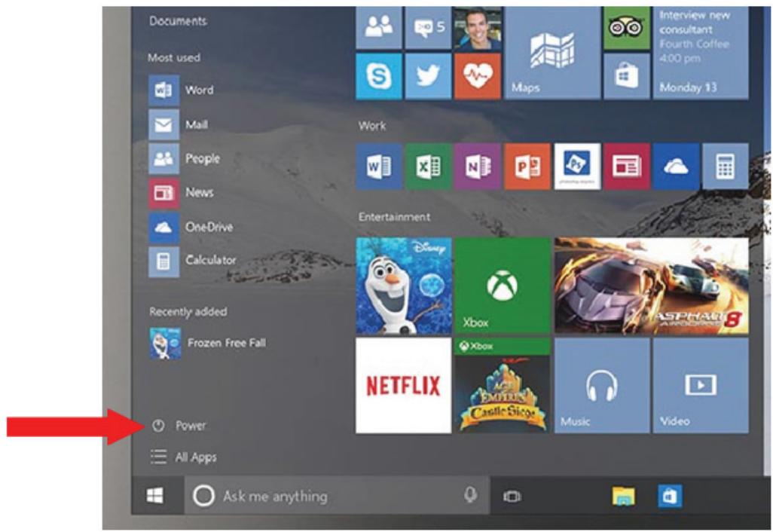Image resolution: width=773 pixels, height=532 pixels.
Task: Open the Health heart tile
Action: pyautogui.click(x=477, y=76)
